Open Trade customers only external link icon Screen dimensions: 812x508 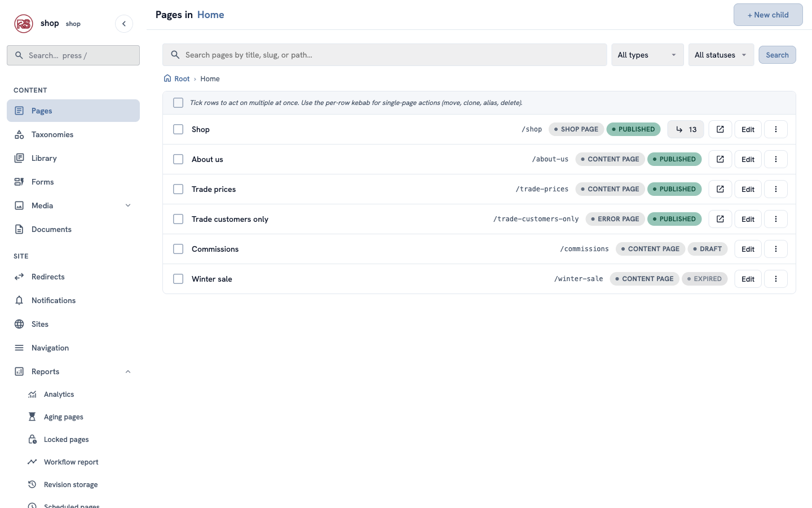pyautogui.click(x=720, y=219)
